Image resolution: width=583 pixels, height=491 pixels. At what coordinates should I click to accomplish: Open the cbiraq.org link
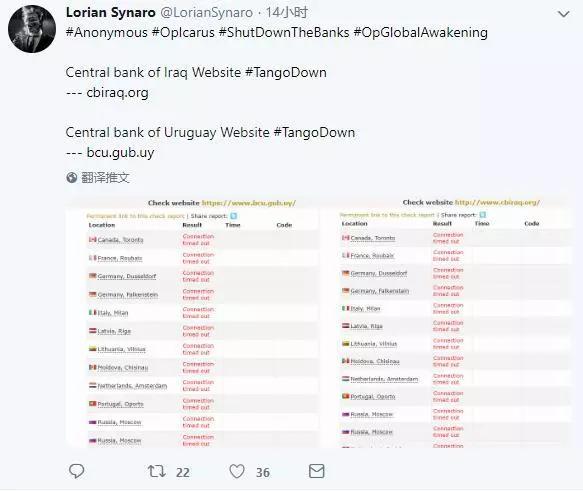click(117, 93)
